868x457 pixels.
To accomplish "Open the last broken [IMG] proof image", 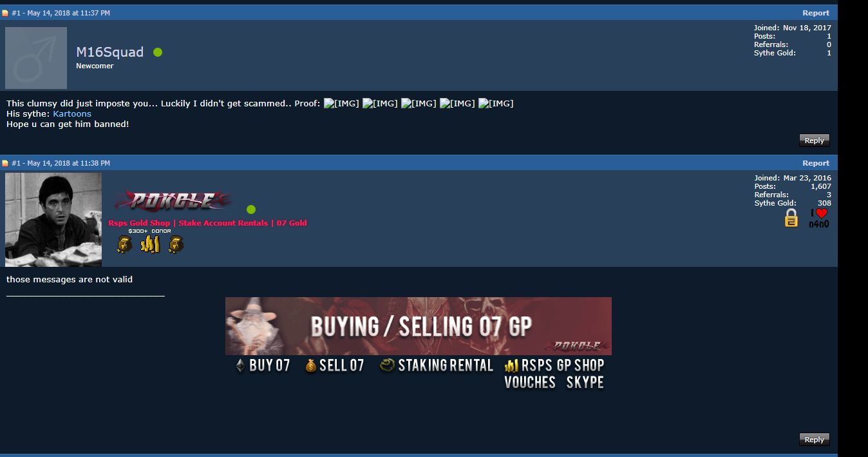I will tap(496, 103).
